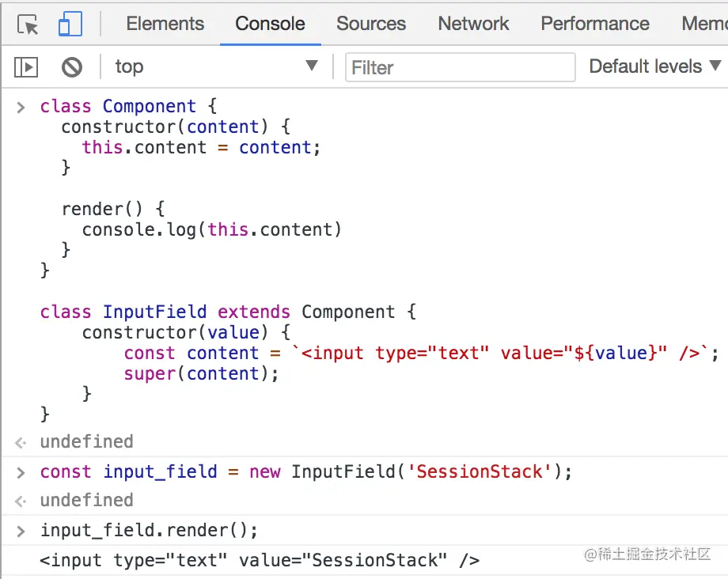The width and height of the screenshot is (728, 579).
Task: Open the partially visible Memory tab
Action: click(x=704, y=24)
